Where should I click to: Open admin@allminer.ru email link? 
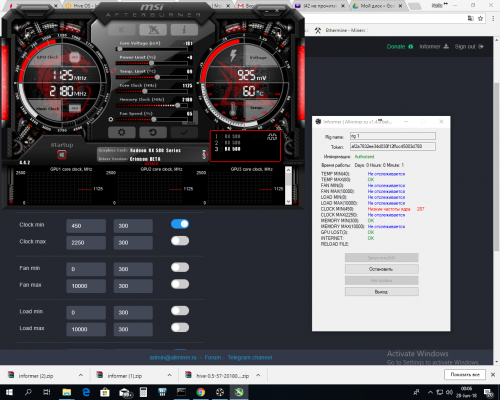(x=173, y=357)
